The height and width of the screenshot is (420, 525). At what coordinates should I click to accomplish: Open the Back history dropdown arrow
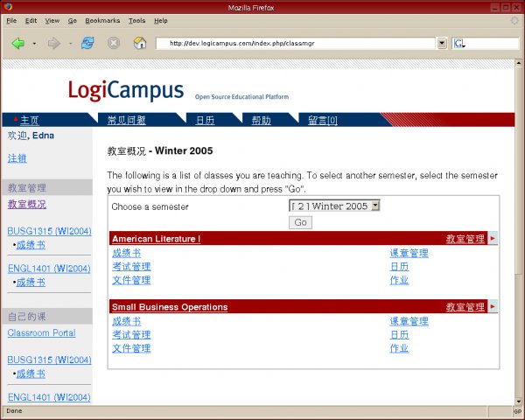pyautogui.click(x=34, y=44)
